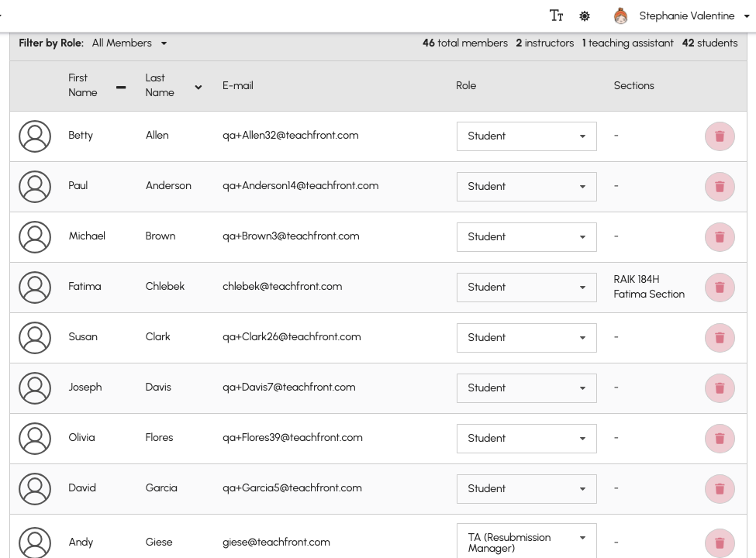Delete Betty Allen from the roster
The height and width of the screenshot is (558, 756).
(x=720, y=136)
